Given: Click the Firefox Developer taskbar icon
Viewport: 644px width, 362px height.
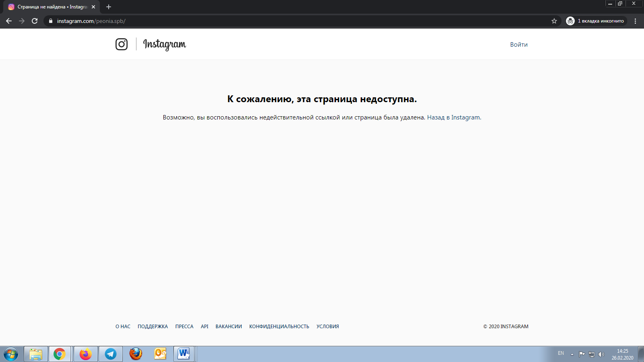Looking at the screenshot, I should click(85, 354).
